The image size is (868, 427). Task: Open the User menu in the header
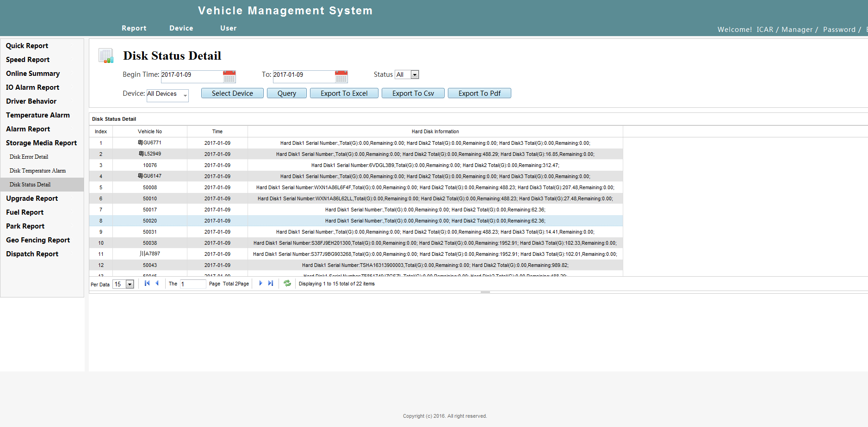point(228,28)
